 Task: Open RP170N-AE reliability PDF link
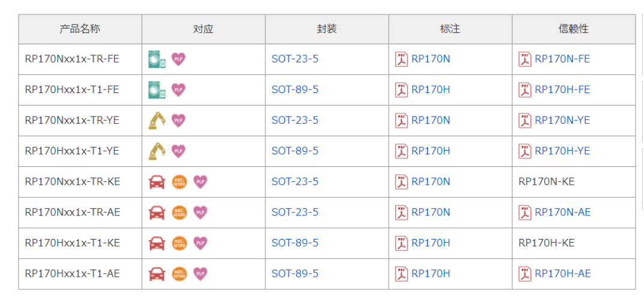coord(562,212)
